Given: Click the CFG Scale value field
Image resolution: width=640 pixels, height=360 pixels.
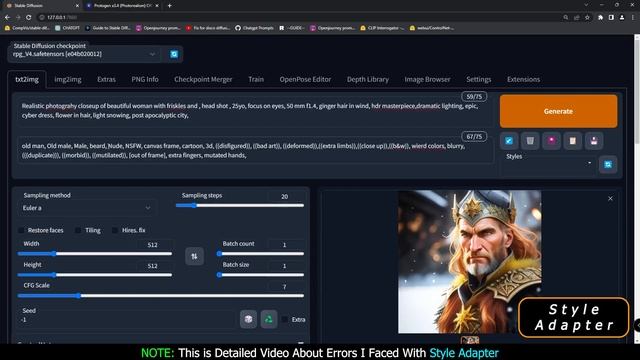Looking at the screenshot, I should tap(285, 287).
